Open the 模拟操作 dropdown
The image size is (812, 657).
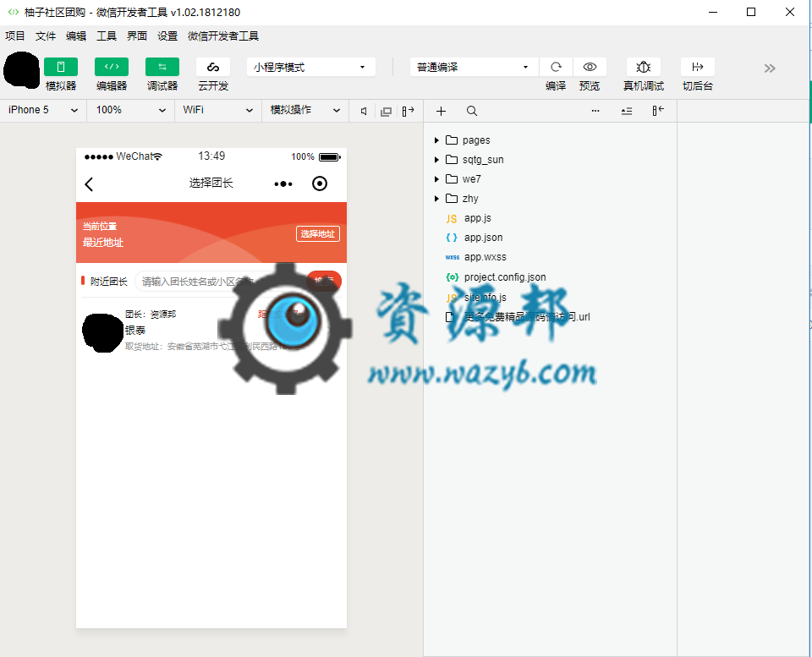tap(305, 110)
